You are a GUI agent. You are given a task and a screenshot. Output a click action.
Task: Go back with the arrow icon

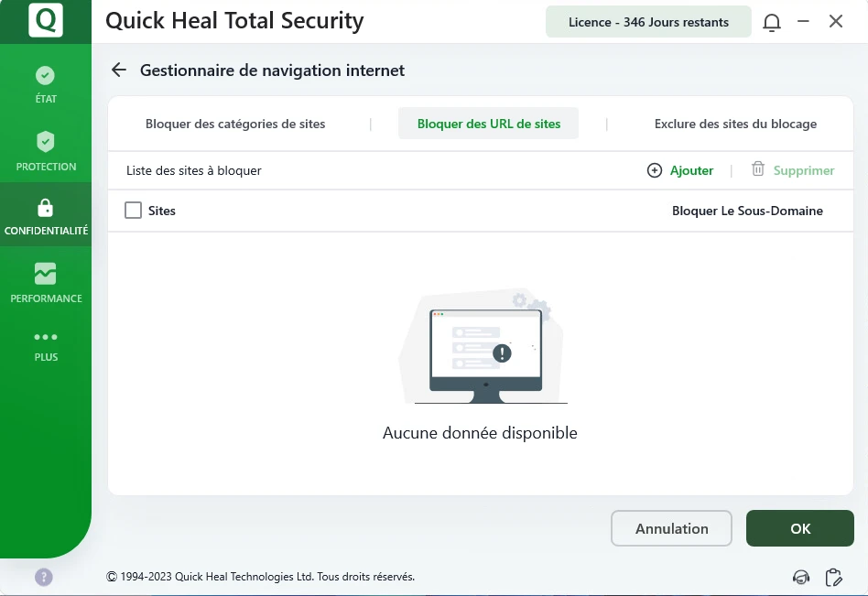(118, 70)
